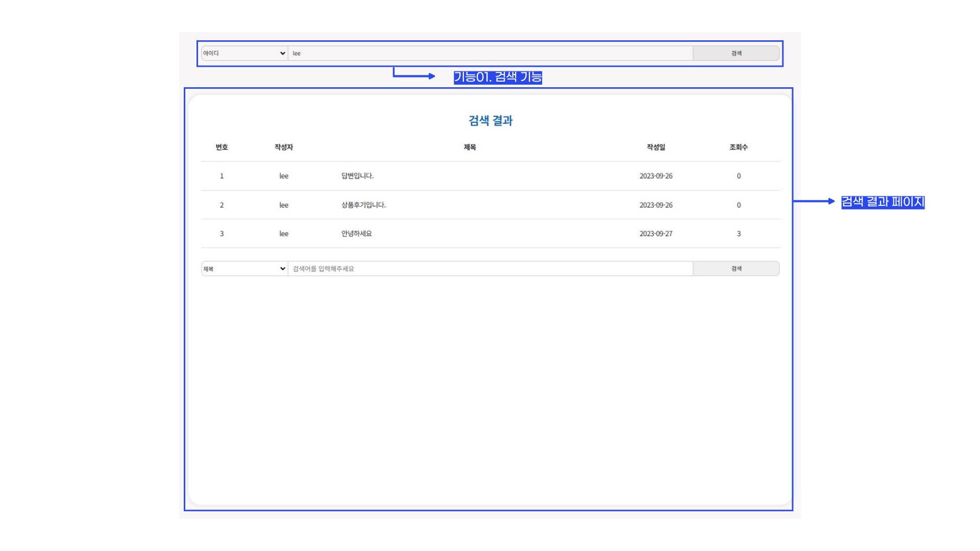Click the 제목 column header
Image resolution: width=980 pixels, height=551 pixels.
(x=470, y=147)
